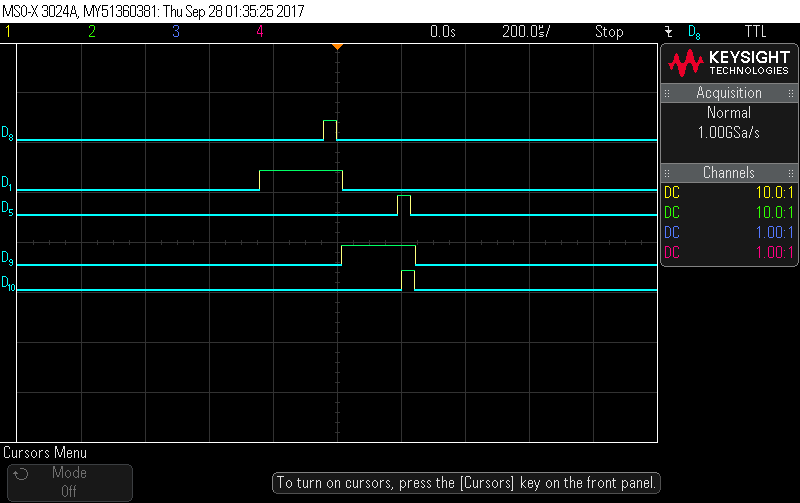The image size is (800, 503).
Task: Select analog channel 1 indicator
Action: 8,32
